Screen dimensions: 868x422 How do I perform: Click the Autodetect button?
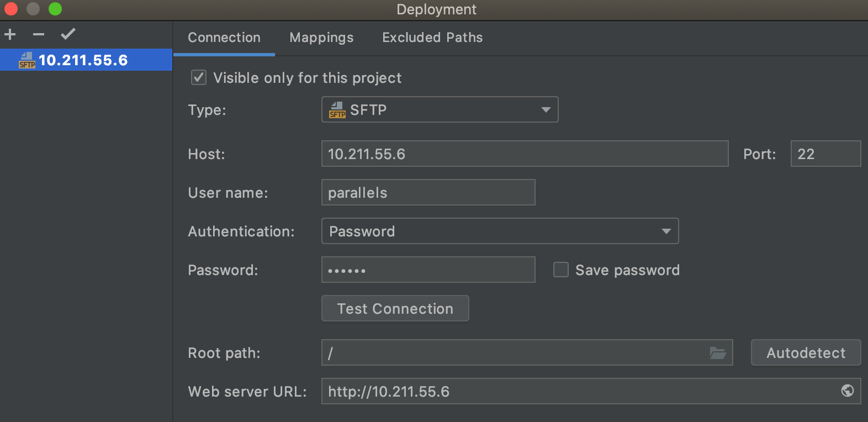(x=806, y=352)
